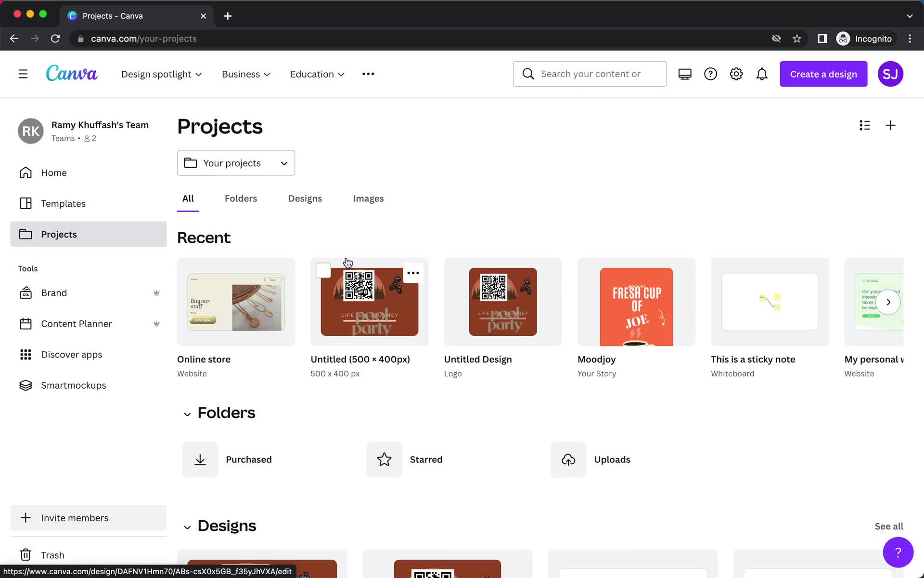
Task: Switch to list view icon
Action: click(865, 125)
